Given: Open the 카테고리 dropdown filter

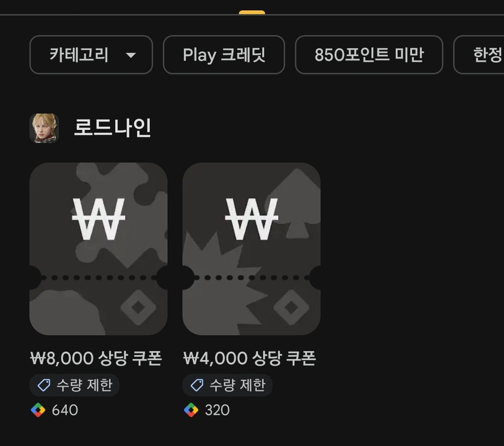Looking at the screenshot, I should [91, 55].
